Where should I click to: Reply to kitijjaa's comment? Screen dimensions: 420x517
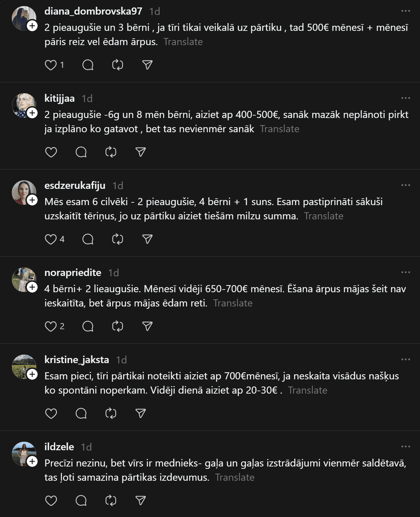tap(81, 152)
